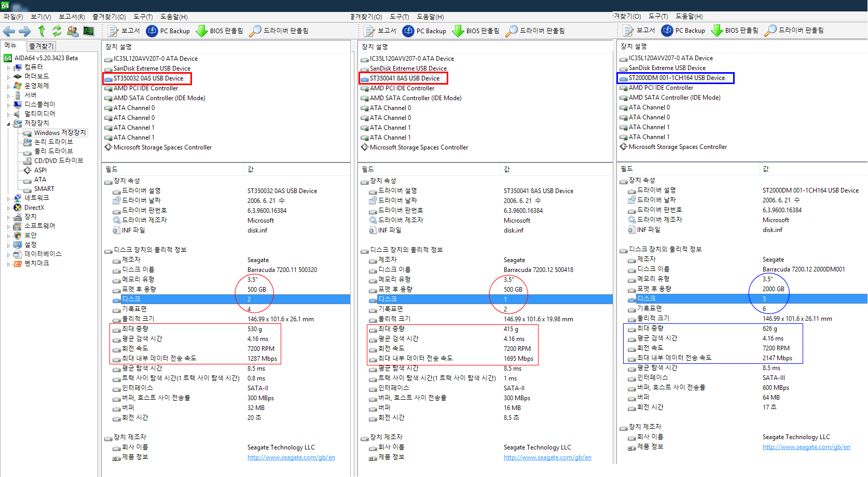This screenshot has width=868, height=477.
Task: Switch to the 즐겨찾기 tab beside 메뉴
Action: (41, 46)
